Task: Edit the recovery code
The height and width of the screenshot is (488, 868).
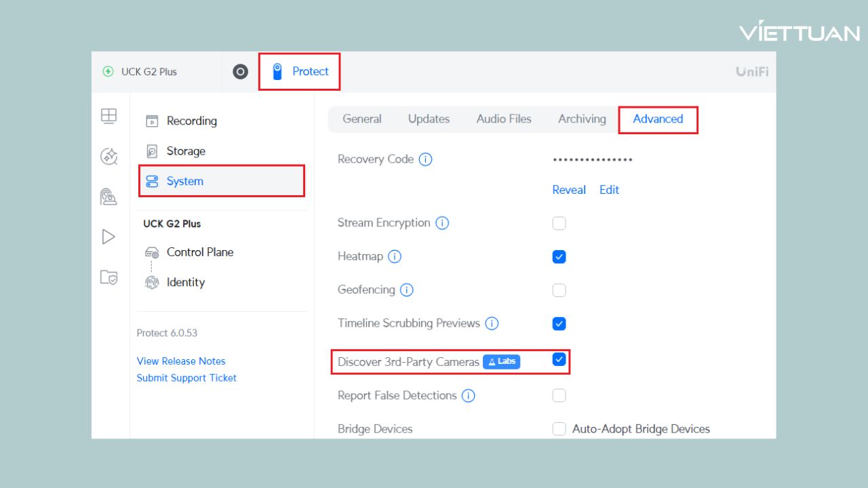Action: 609,190
